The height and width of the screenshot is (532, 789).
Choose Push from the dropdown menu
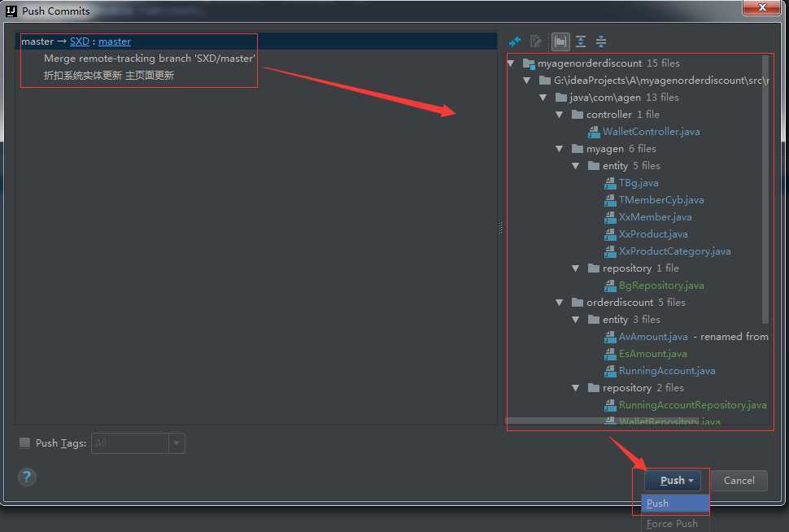[675, 504]
